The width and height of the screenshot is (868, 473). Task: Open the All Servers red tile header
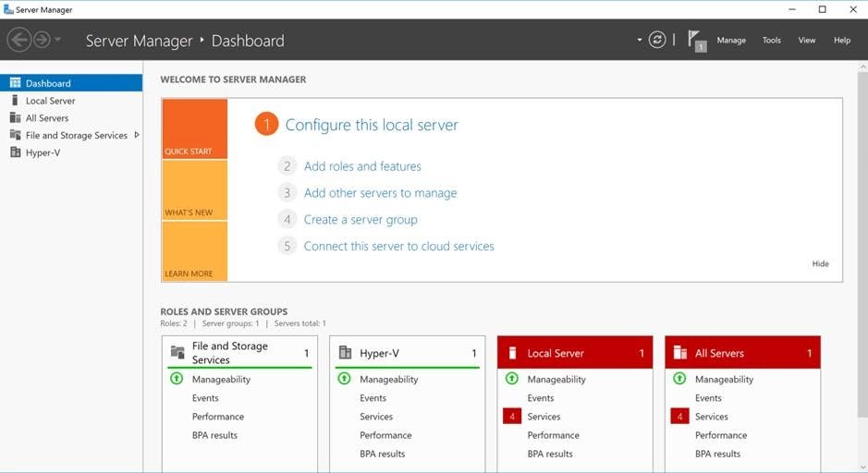743,352
